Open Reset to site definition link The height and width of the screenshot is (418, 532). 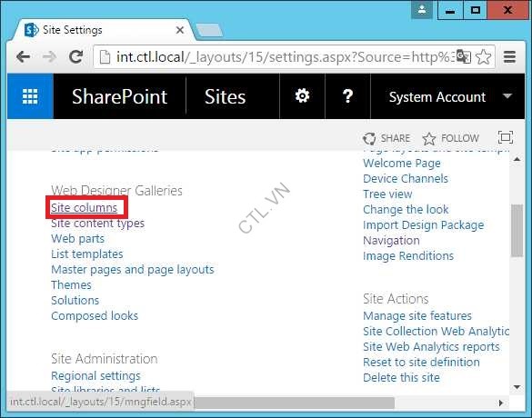point(421,362)
